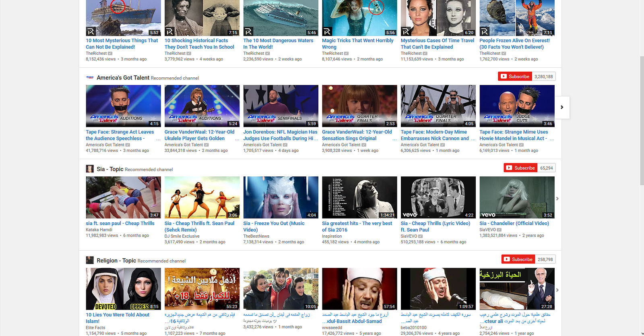
Task: Open 'Magic Tricks That Went Horribly Wrong' title
Action: [x=358, y=44]
